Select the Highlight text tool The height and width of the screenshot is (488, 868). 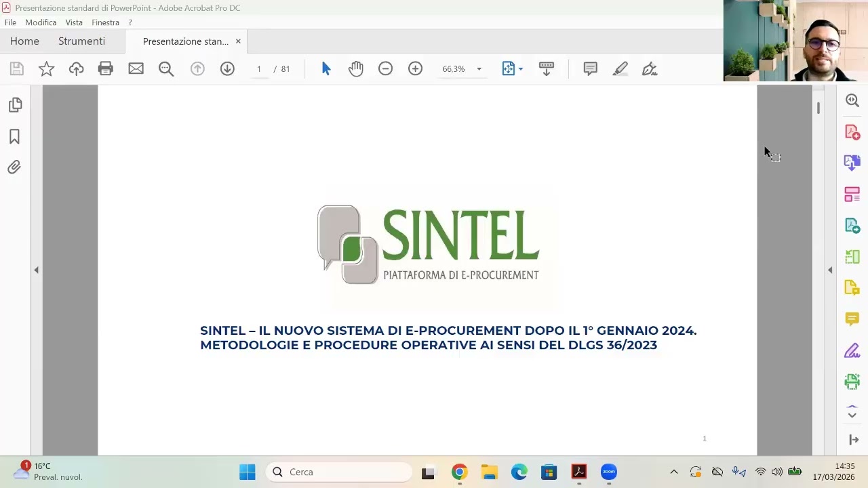pos(620,68)
